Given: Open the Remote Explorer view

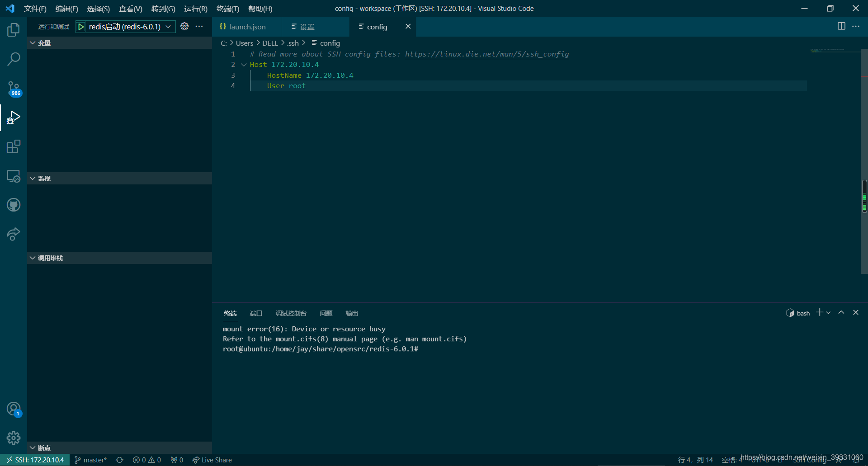Looking at the screenshot, I should 14,176.
